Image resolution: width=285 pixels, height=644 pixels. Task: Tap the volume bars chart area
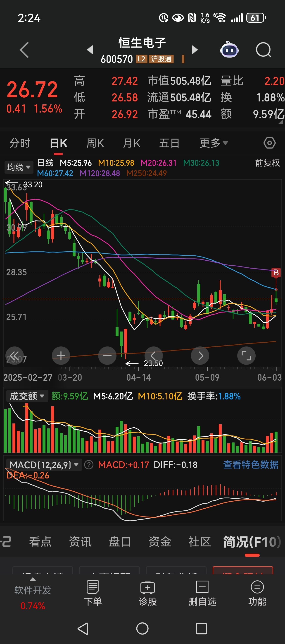142,428
